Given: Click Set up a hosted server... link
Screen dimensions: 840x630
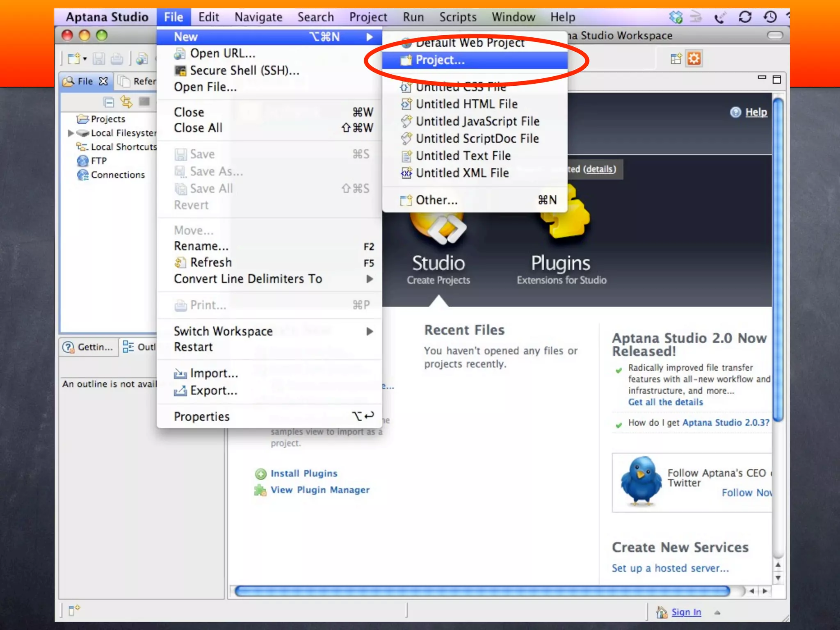Looking at the screenshot, I should pos(670,568).
